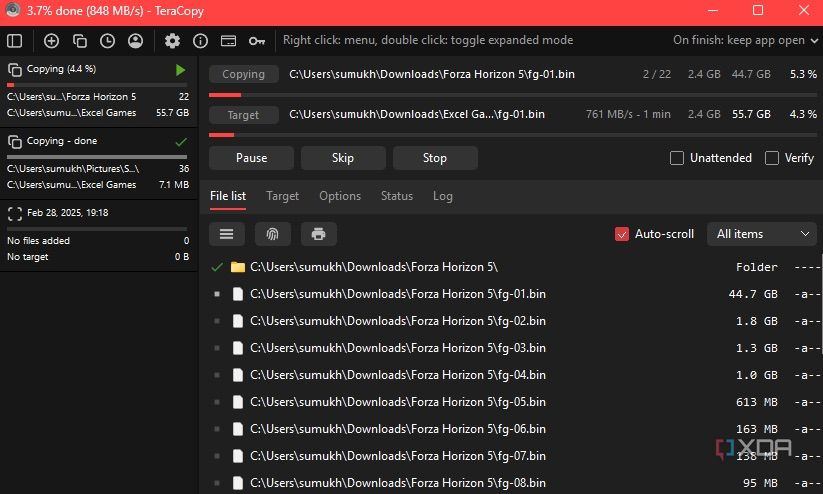Click the add new transfer plus icon

click(x=51, y=41)
